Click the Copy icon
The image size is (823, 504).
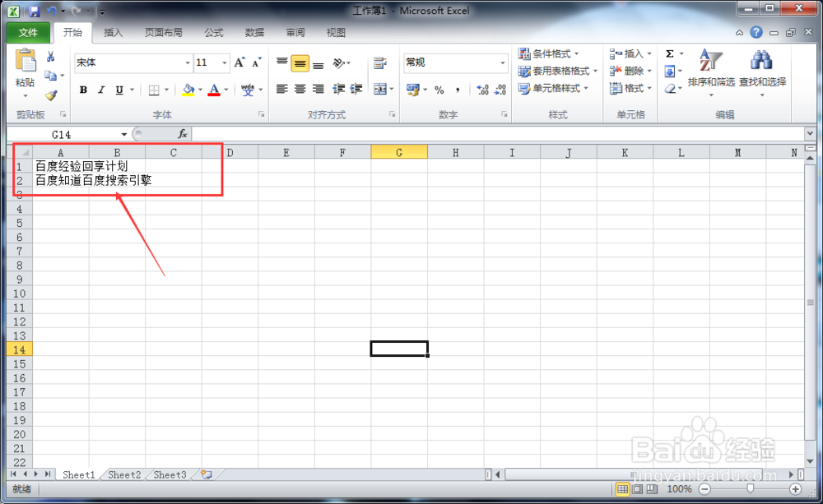(x=51, y=76)
